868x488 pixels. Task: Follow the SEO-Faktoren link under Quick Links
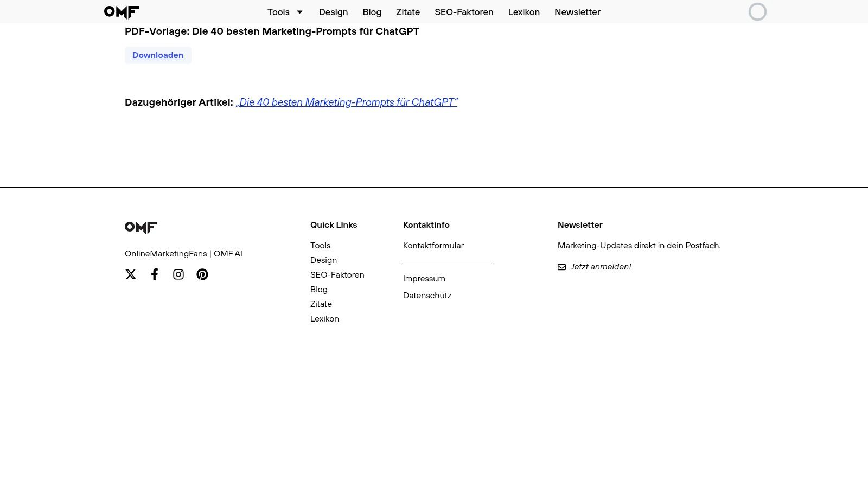[337, 275]
